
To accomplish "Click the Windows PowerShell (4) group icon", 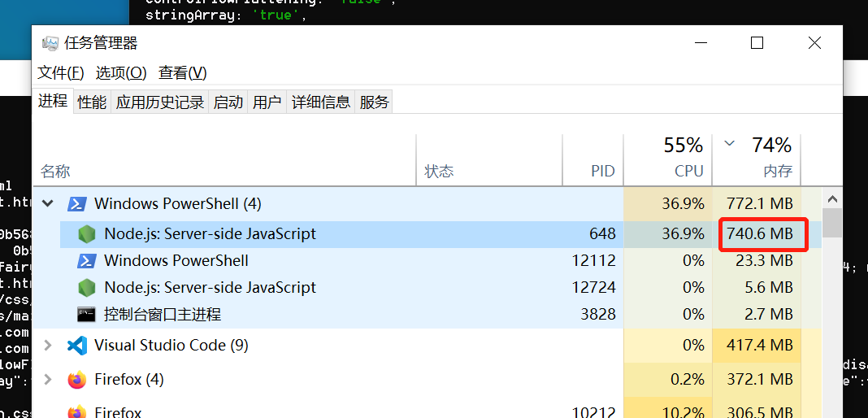I will coord(76,204).
